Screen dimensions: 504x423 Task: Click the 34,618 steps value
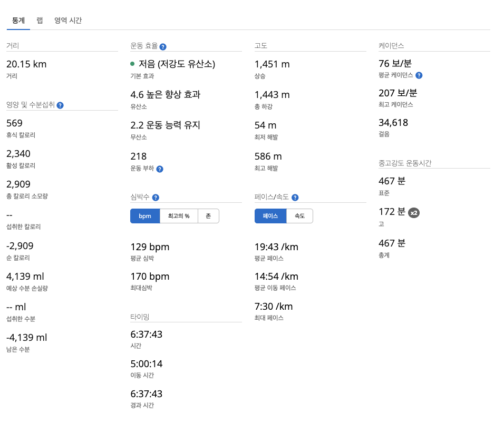pos(393,123)
